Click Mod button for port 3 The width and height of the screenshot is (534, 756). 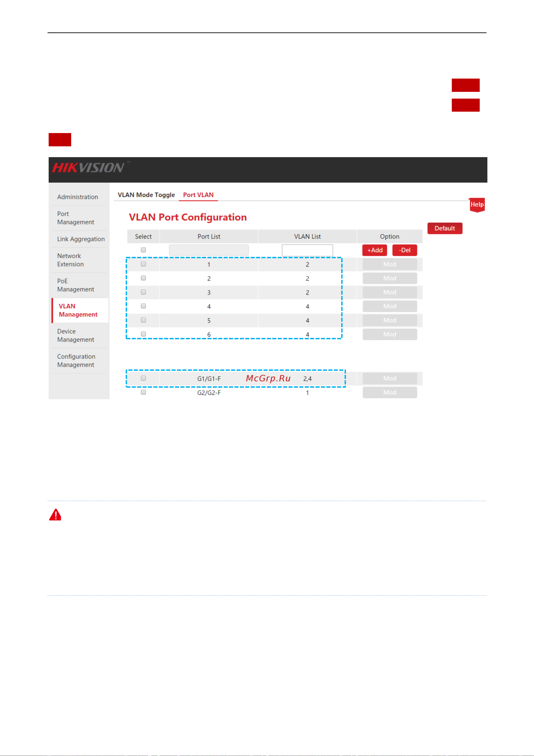point(390,292)
